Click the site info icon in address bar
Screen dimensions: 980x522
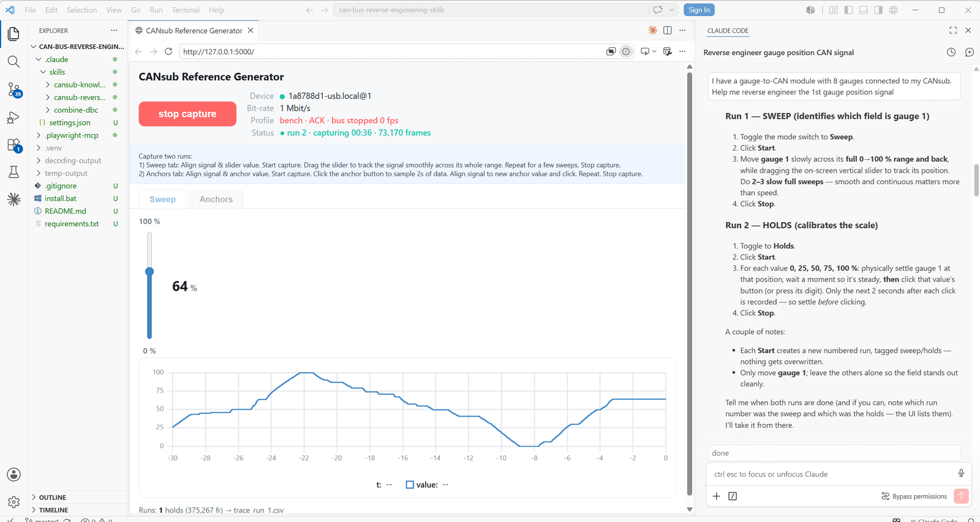[x=626, y=51]
